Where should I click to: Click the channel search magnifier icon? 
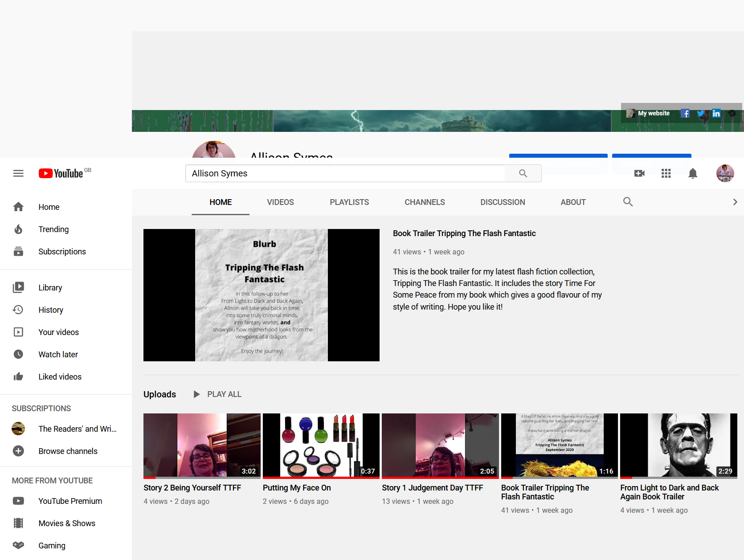coord(628,202)
